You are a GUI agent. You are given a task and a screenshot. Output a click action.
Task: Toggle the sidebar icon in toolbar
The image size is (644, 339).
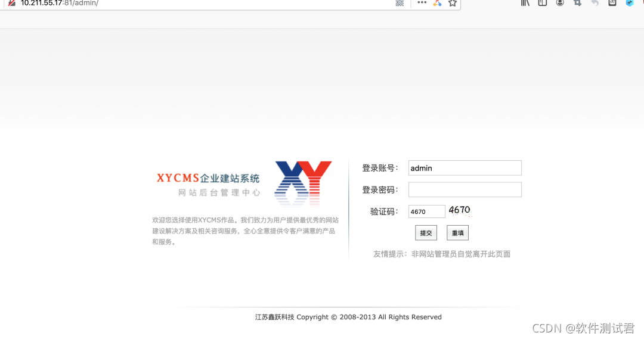click(543, 3)
